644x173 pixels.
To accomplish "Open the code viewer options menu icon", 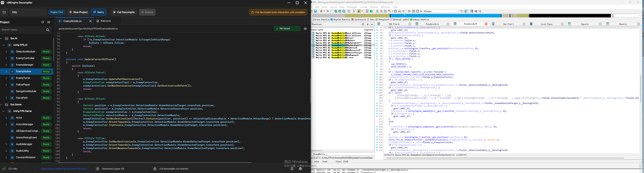I will coord(305,29).
